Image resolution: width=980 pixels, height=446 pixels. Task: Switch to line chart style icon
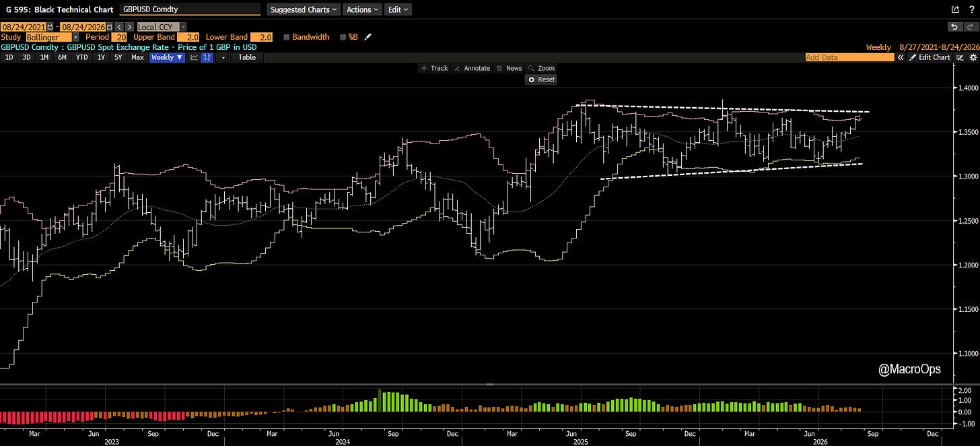click(x=194, y=57)
